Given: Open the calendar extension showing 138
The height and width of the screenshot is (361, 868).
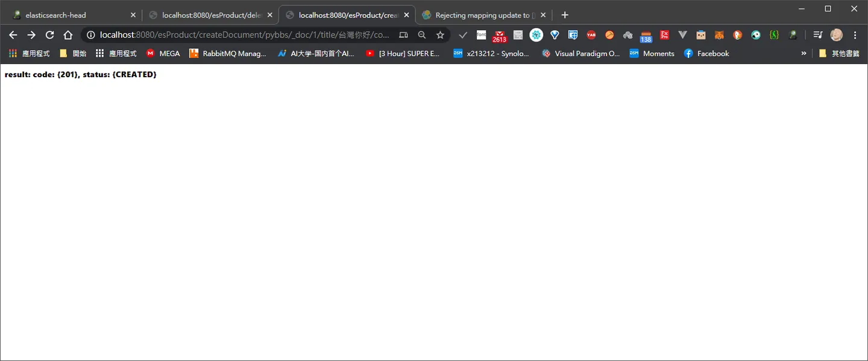Looking at the screenshot, I should 646,36.
